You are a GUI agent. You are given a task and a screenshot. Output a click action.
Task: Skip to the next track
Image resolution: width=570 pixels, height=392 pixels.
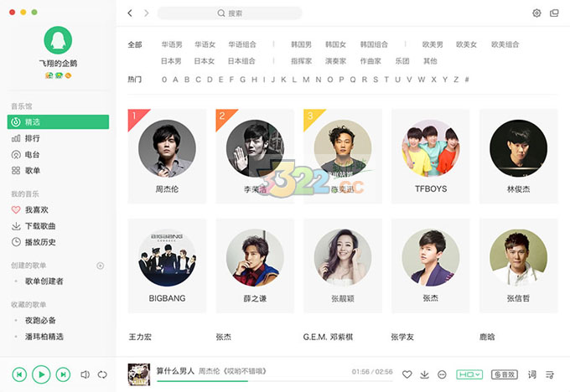pyautogui.click(x=63, y=374)
